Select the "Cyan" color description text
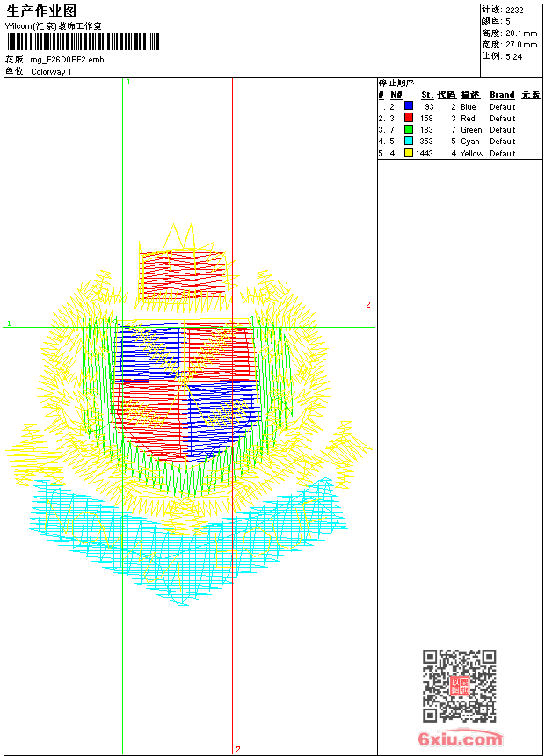The image size is (545, 756). tap(470, 142)
